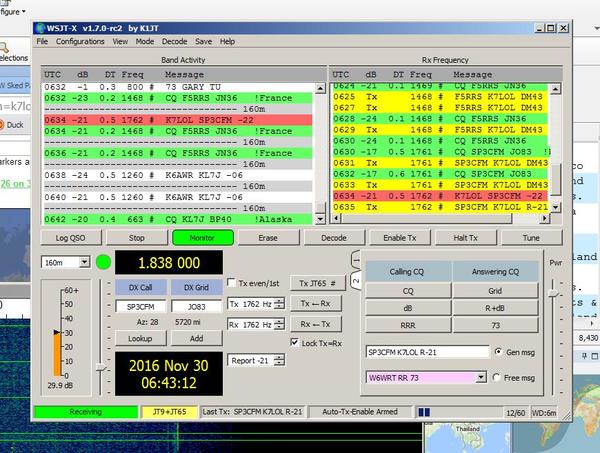Select red K7LOL SP3CFM -22 line in Band Activity
600x453 pixels.
tap(178, 120)
